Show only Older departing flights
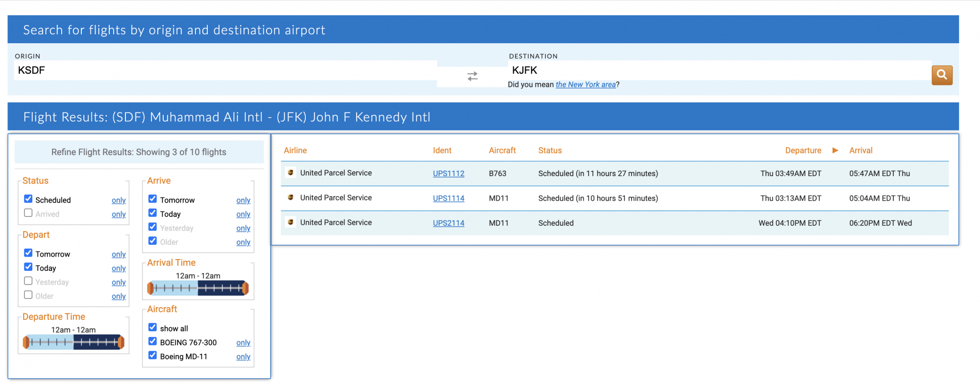Viewport: 980px width, 391px height. (119, 296)
